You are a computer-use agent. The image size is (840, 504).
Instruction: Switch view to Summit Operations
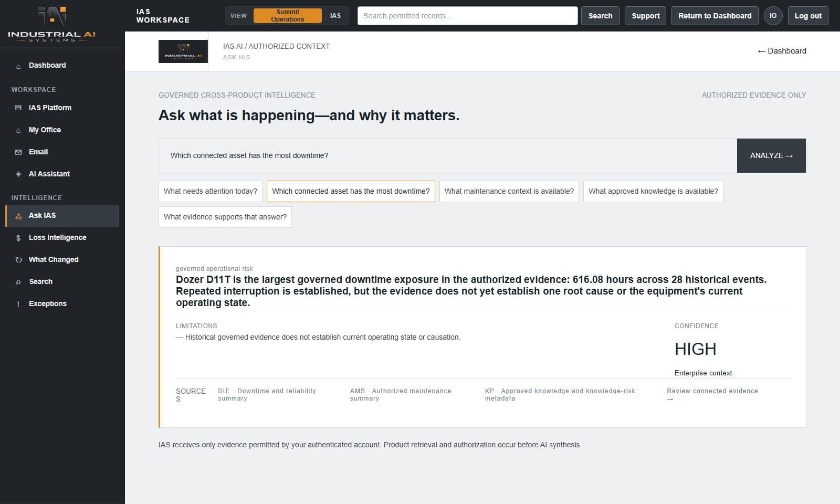(288, 16)
